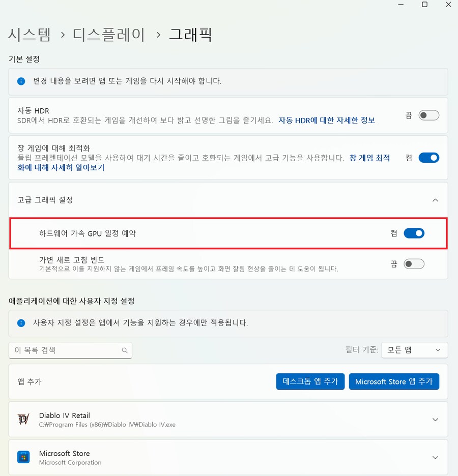458x476 pixels.
Task: Disable 창 게임에 대해 최적화 toggle
Action: tap(429, 158)
